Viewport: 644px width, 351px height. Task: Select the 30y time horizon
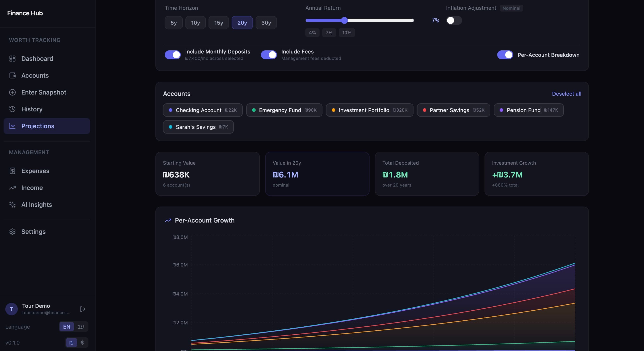[266, 23]
